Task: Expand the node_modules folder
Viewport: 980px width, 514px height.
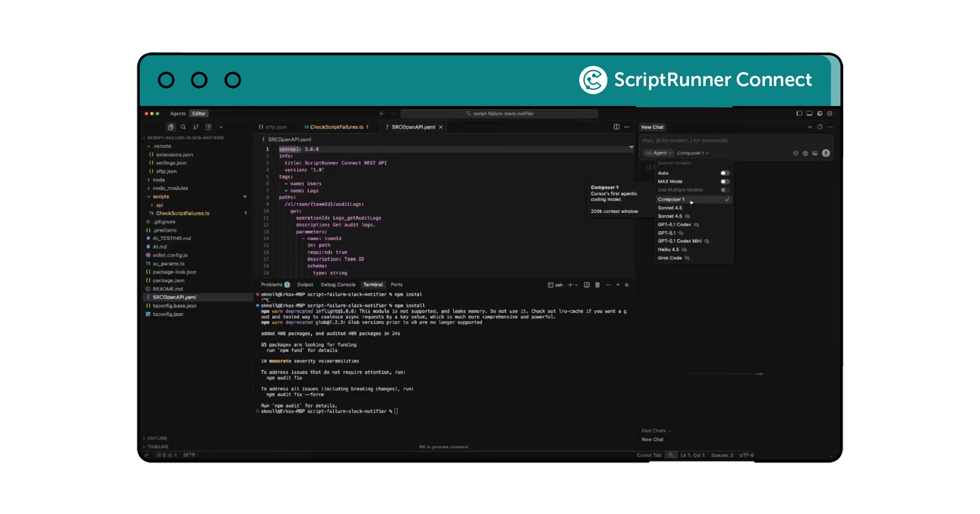Action: [168, 188]
